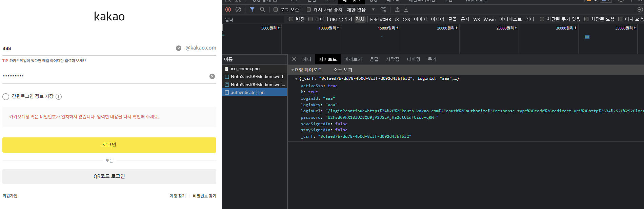Close the request details panel
The width and height of the screenshot is (644, 209).
(294, 59)
